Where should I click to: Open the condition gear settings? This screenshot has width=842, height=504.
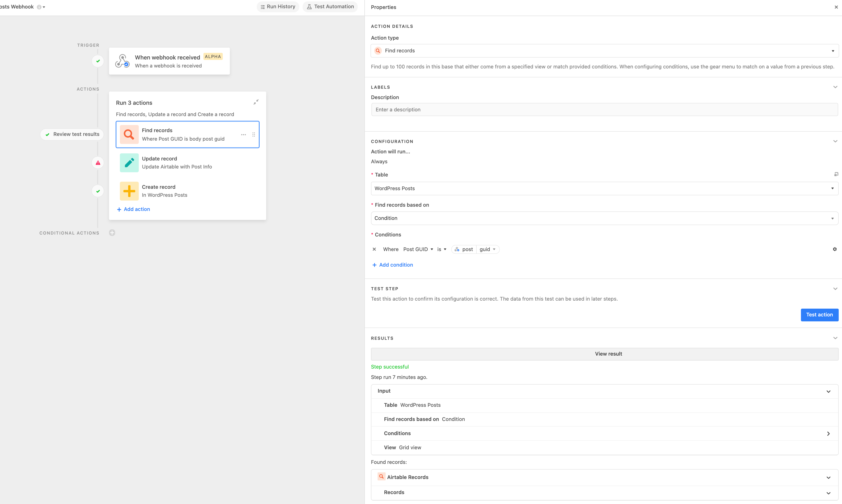click(834, 249)
